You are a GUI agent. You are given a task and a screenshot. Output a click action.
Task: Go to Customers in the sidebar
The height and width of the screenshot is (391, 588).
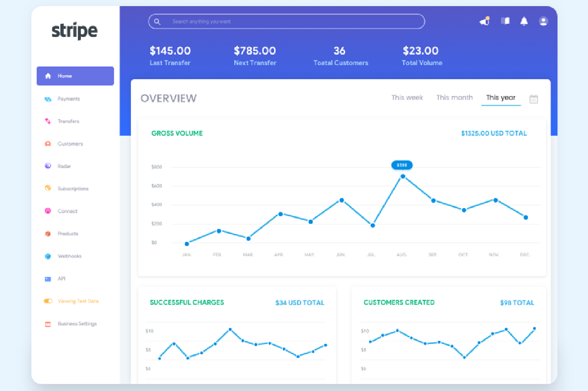point(70,144)
